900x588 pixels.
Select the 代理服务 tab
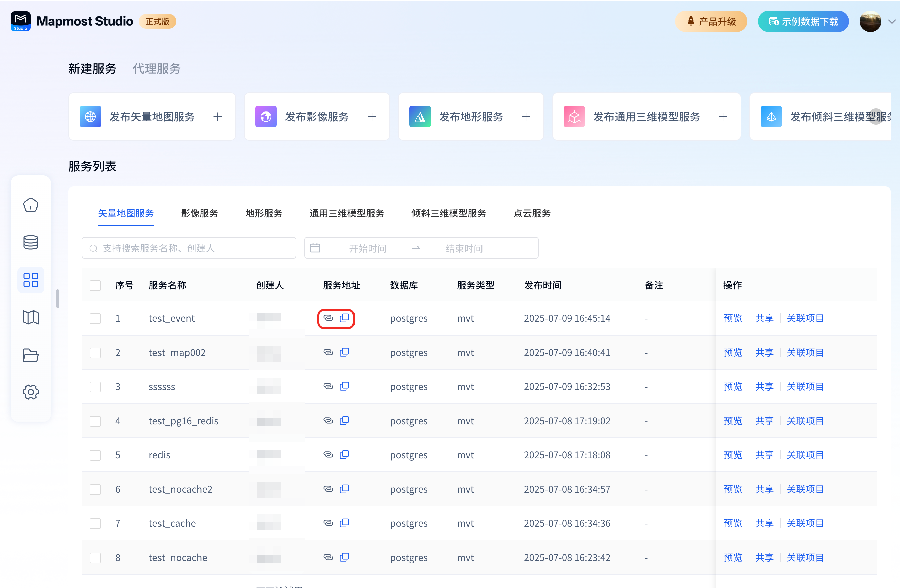156,69
